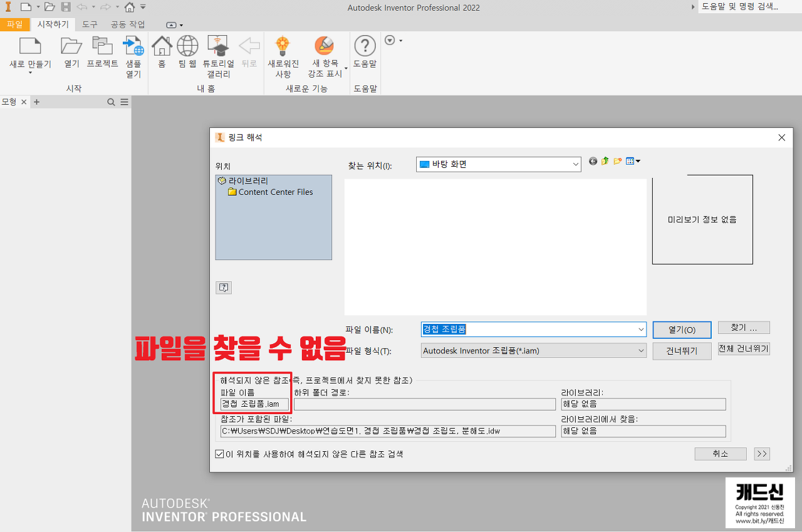
Task: Switch to the 도구 ribbon tab
Action: click(90, 24)
